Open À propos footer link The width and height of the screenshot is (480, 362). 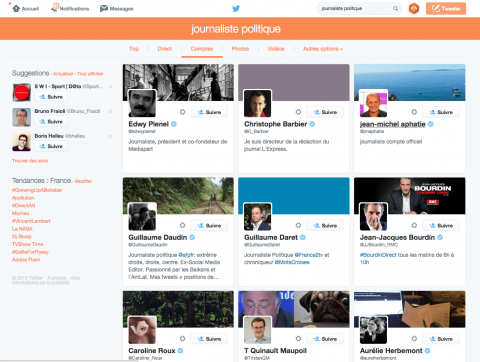coord(57,278)
